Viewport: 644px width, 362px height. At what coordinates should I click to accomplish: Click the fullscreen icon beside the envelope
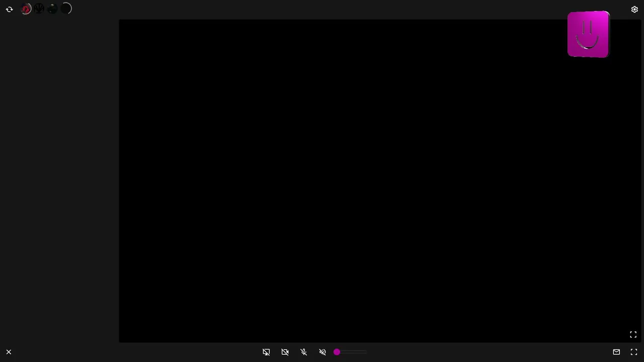tap(634, 352)
